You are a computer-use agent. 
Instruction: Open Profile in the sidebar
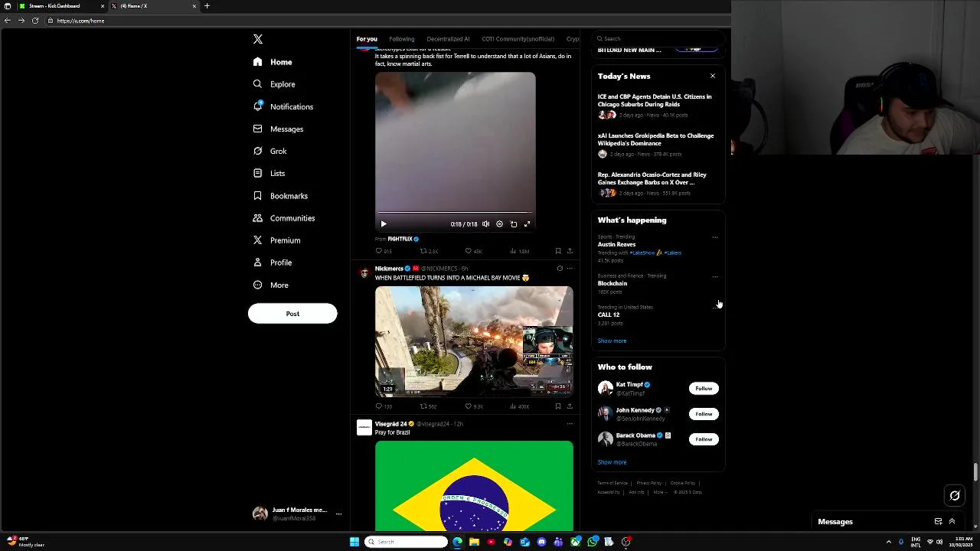click(273, 262)
